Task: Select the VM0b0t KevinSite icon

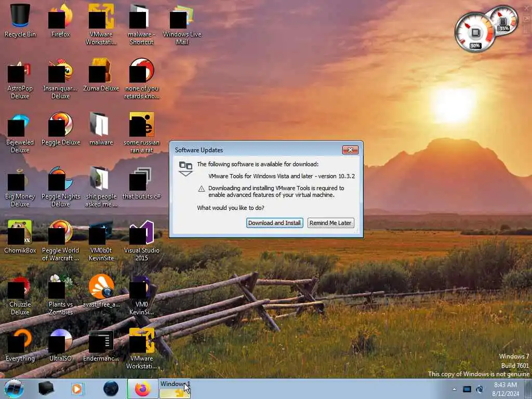Action: (x=101, y=241)
